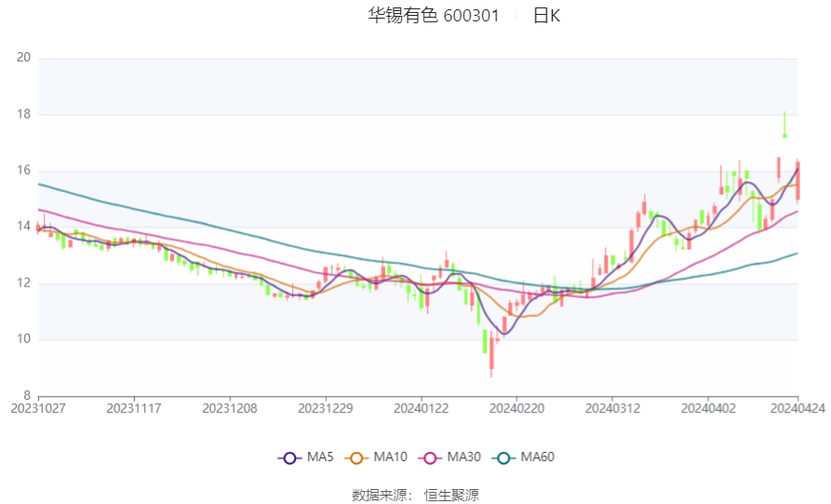Click y-axis value label 20
The image size is (831, 504).
coord(24,57)
